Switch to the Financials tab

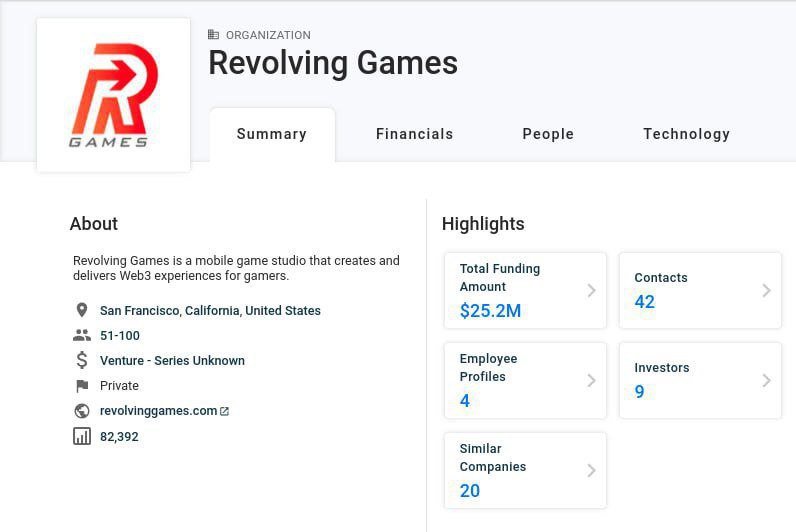(414, 134)
